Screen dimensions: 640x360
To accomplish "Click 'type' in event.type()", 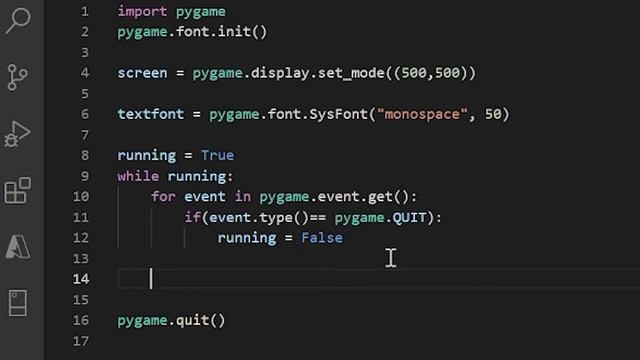I will pos(276,218).
